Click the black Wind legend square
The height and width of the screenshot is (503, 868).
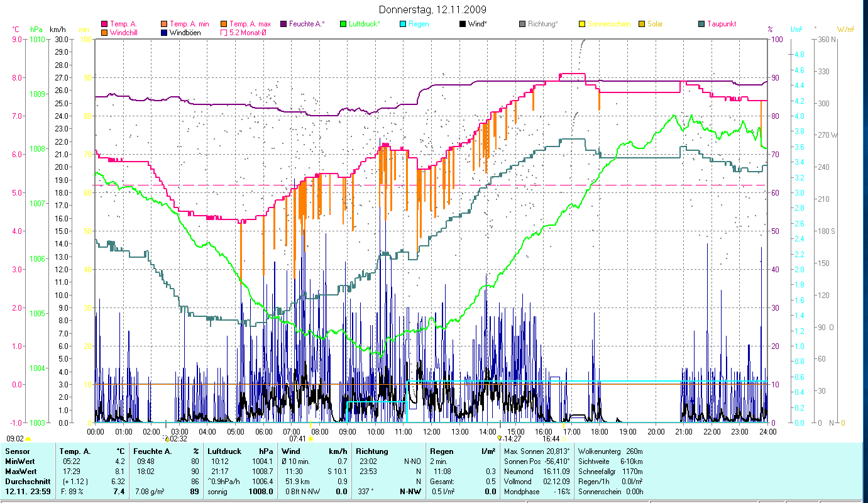tap(462, 24)
